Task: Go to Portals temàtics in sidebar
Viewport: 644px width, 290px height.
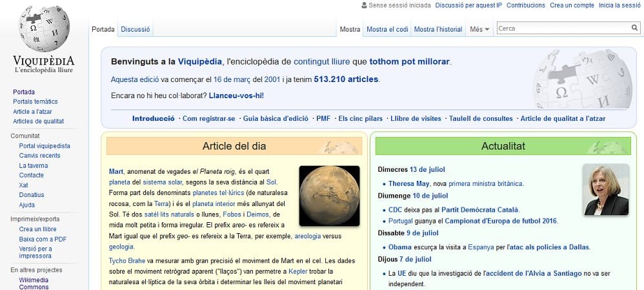Action: (x=35, y=101)
